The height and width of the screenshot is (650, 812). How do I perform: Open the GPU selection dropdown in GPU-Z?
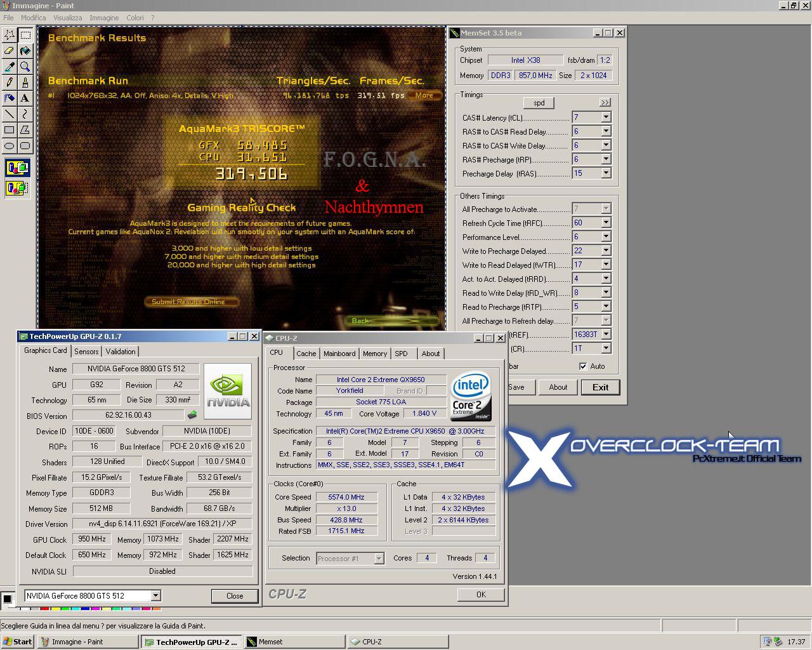(155, 595)
